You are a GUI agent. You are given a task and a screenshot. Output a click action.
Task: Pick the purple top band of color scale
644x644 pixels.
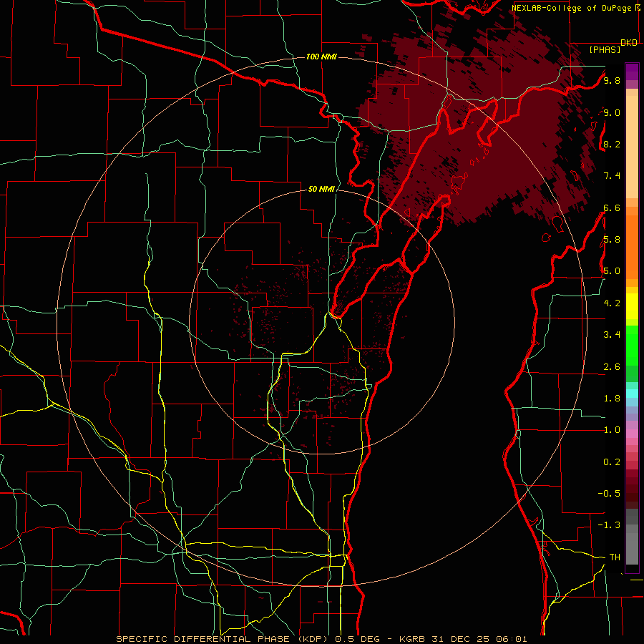tap(632, 72)
